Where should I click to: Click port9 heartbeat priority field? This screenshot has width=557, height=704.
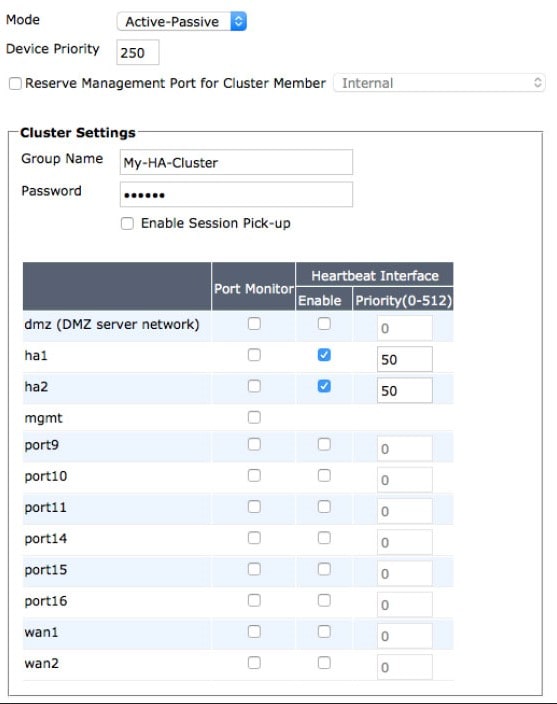pos(405,449)
